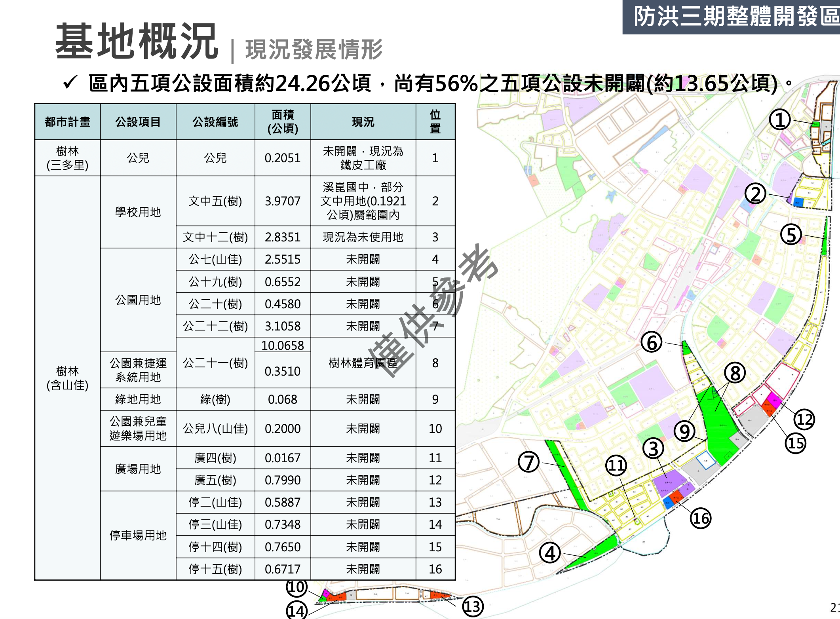Click the area value 2.5515
This screenshot has width=840, height=619.
[x=283, y=259]
